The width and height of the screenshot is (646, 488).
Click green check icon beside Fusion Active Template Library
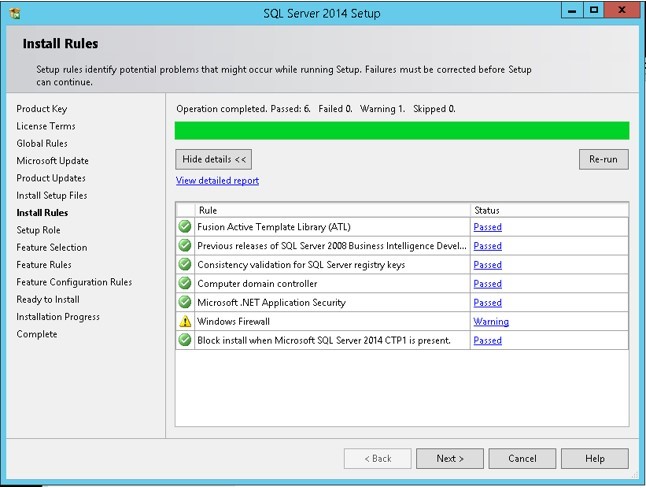point(185,227)
